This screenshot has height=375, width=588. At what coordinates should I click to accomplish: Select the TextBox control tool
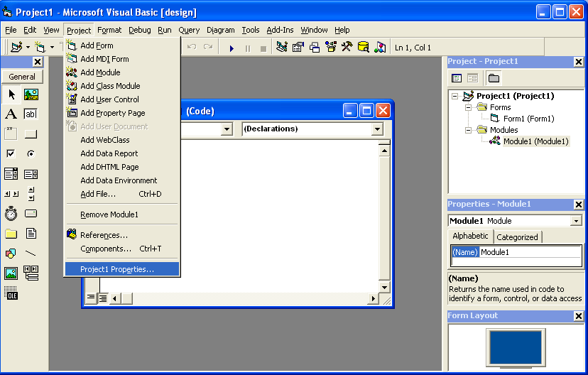tap(31, 114)
